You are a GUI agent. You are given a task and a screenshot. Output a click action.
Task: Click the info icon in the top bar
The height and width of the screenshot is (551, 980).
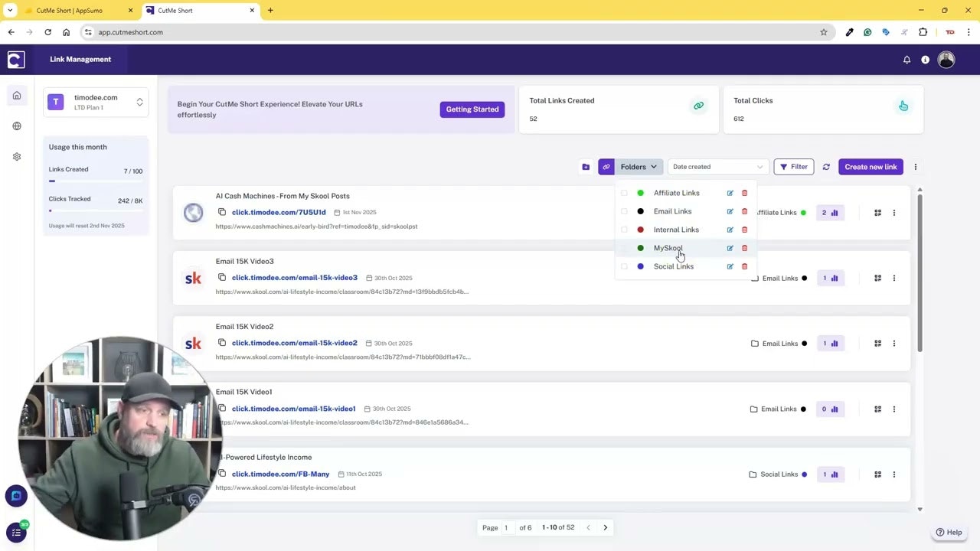coord(925,60)
